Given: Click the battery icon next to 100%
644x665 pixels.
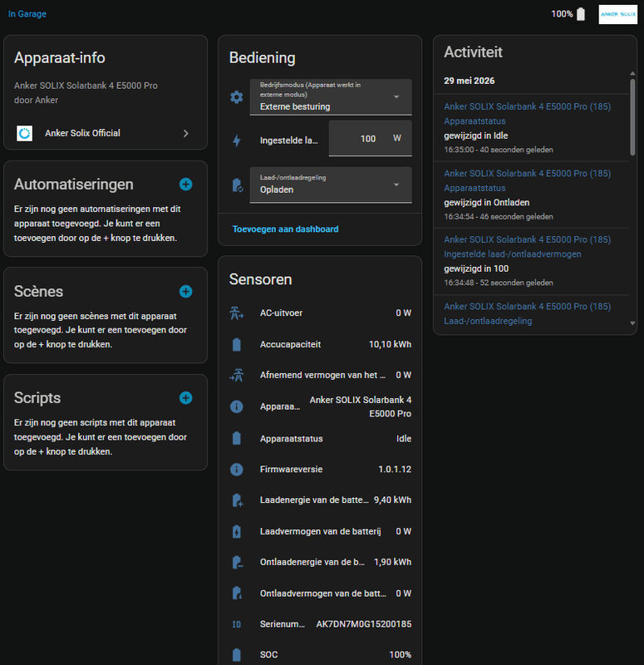Looking at the screenshot, I should [581, 14].
